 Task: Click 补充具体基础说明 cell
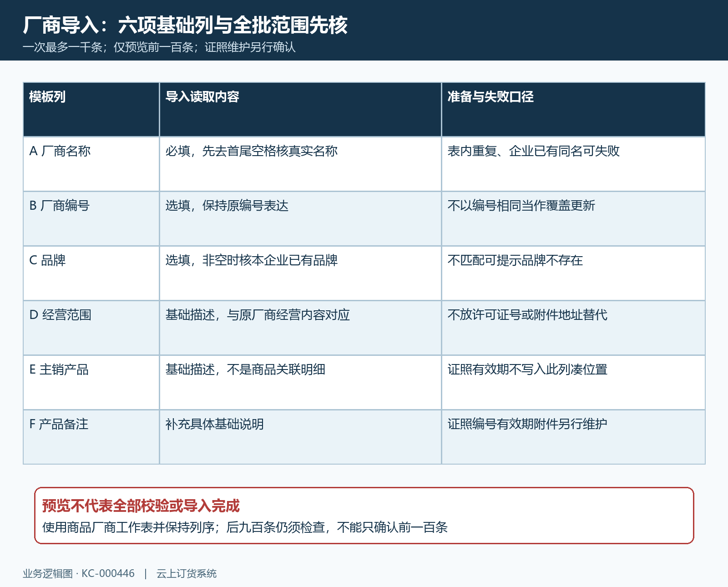[x=300, y=437]
